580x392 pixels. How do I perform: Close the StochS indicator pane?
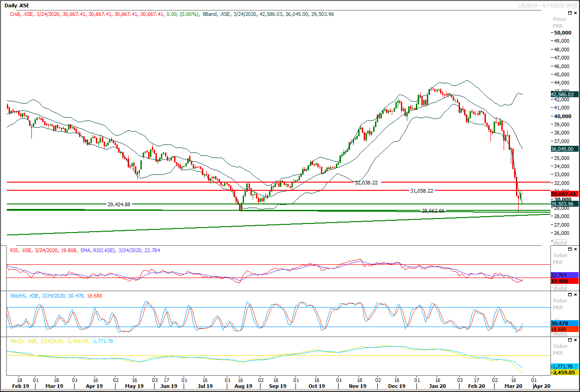(576, 294)
